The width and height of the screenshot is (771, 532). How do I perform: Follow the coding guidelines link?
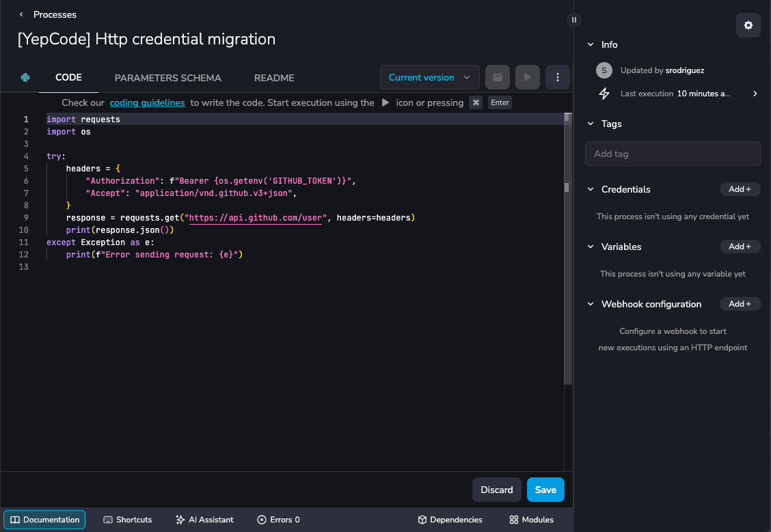click(147, 102)
